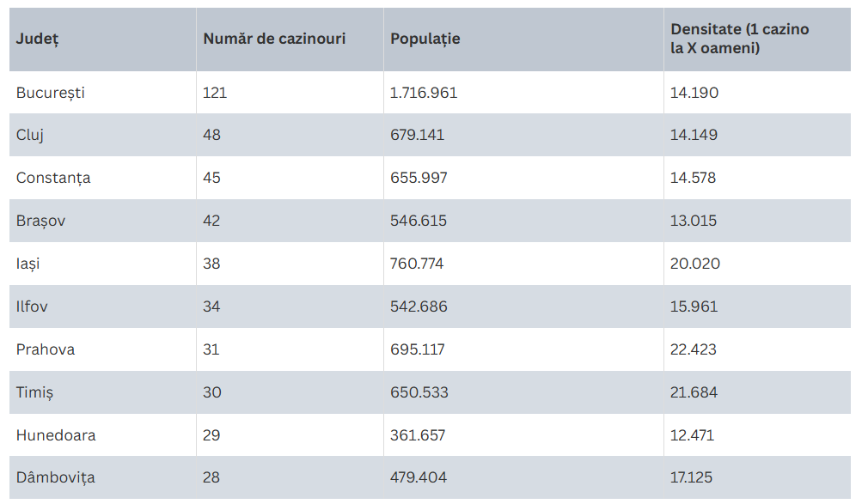Screen dimensions: 862x504
Task: Click the Cluj county cell
Action: 30,135
